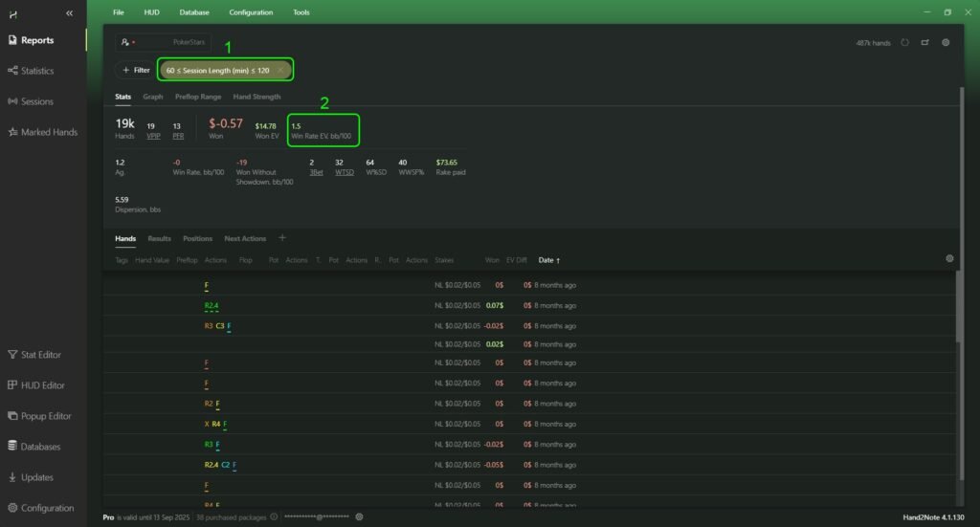This screenshot has height=527, width=980.
Task: Open the Statistics section icon
Action: [12, 71]
